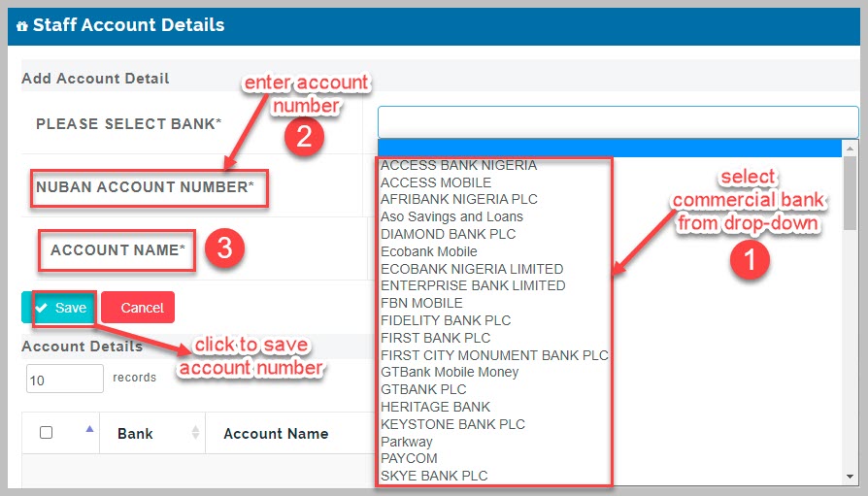Image resolution: width=868 pixels, height=496 pixels.
Task: Click the PLEASE SELECT BANK label
Action: (x=128, y=123)
